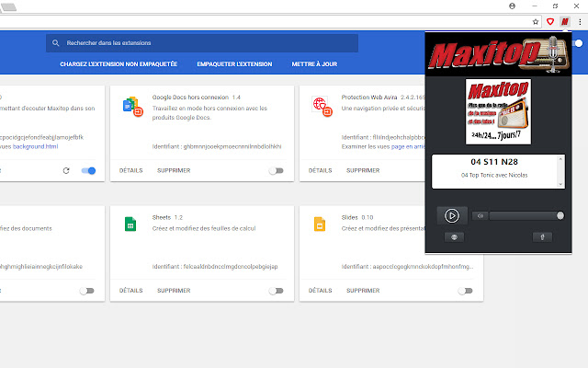Open the page en arrière-plan link for Avira
Image resolution: width=588 pixels, height=368 pixels.
click(408, 146)
